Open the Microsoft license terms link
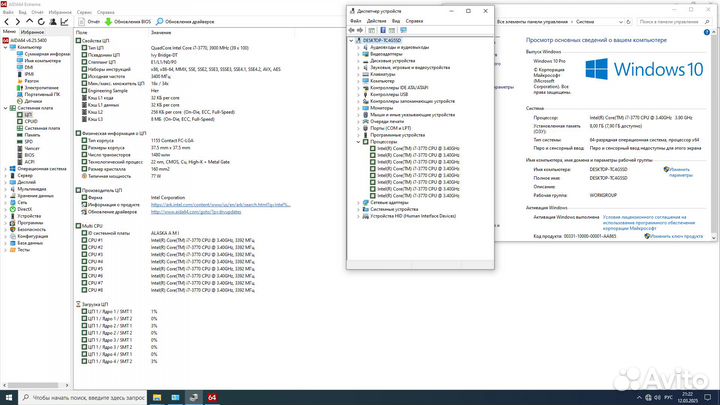Screen dimensions: 720x405 pyautogui.click(x=649, y=223)
